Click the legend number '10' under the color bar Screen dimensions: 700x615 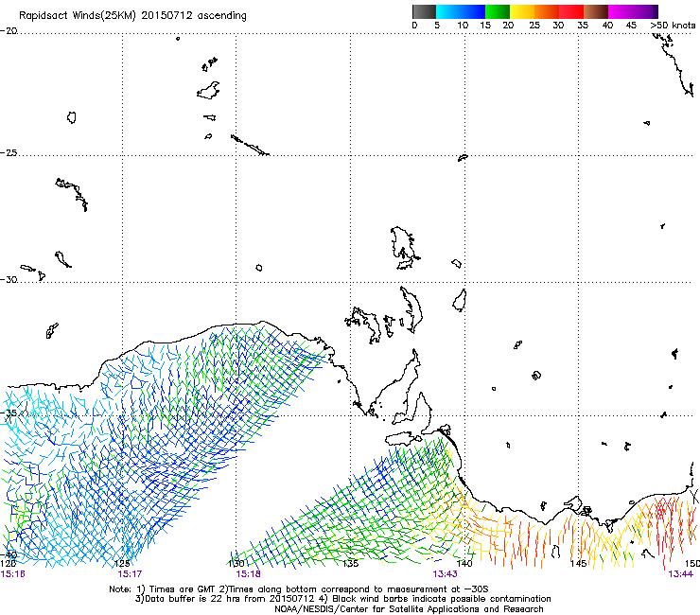pos(463,26)
